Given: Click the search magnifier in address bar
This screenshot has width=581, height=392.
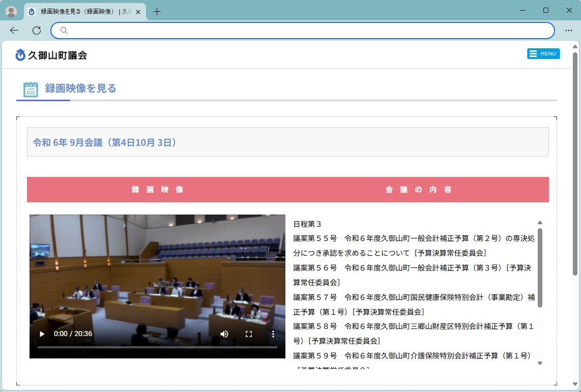Looking at the screenshot, I should tap(64, 31).
